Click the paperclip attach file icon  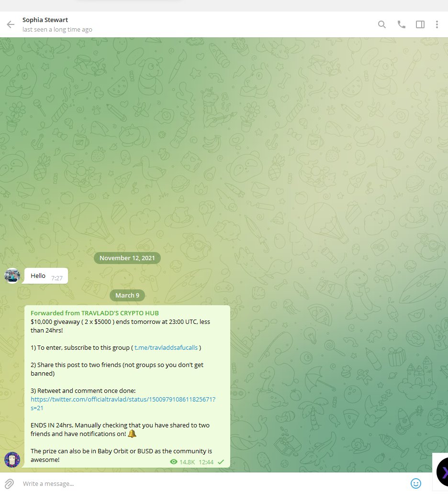(x=9, y=483)
